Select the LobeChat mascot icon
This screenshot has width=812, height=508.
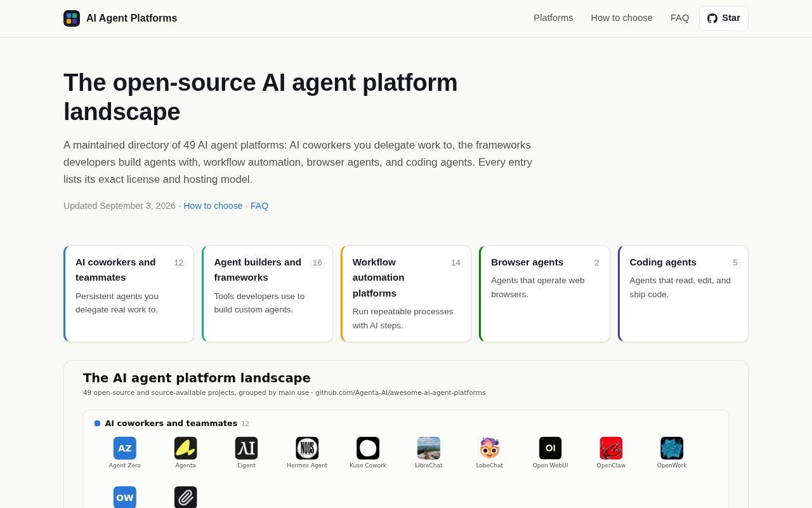[x=490, y=448]
